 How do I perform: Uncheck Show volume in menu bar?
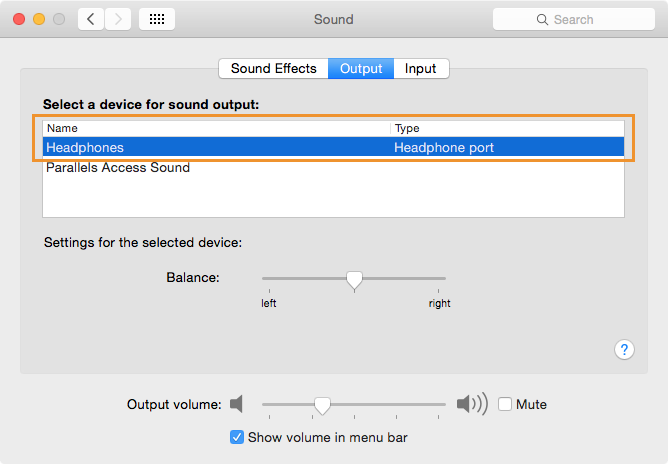[237, 437]
